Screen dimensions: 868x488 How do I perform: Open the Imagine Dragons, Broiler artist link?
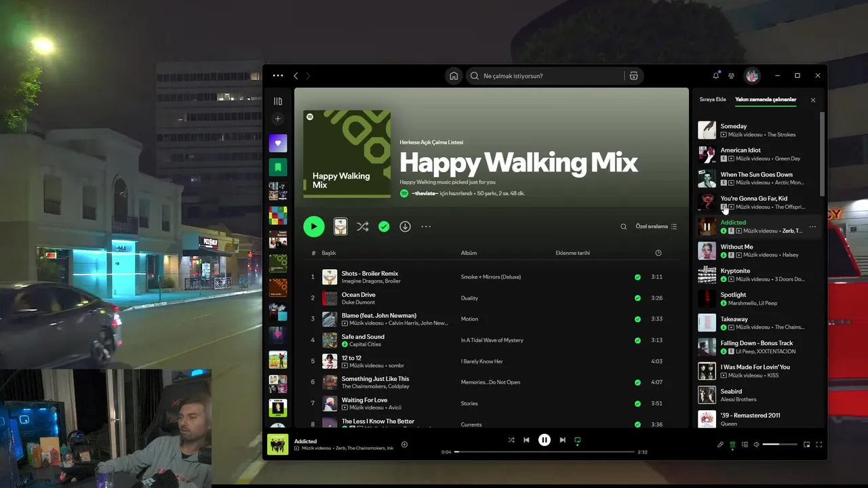point(371,281)
